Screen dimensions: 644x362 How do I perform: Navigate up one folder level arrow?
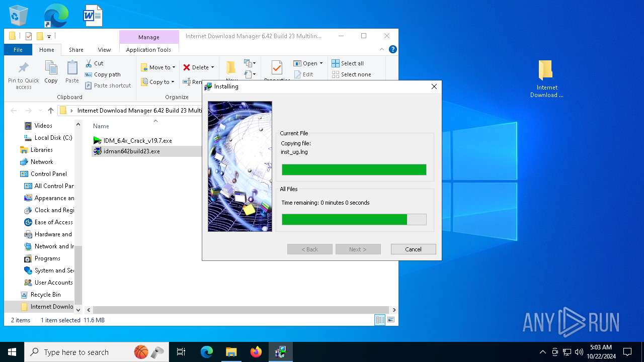point(51,111)
